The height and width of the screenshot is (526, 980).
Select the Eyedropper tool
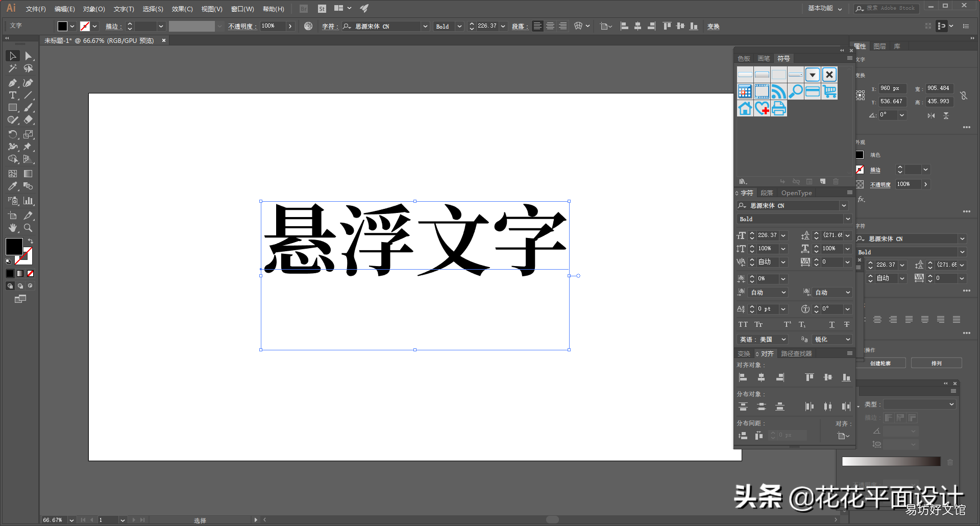[13, 186]
